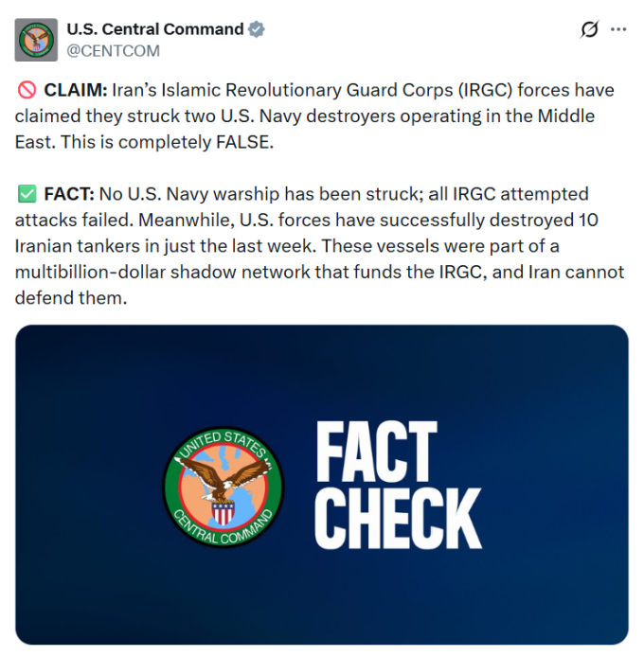Click the post body text to expand tweet
The height and width of the screenshot is (656, 644).
(x=320, y=194)
